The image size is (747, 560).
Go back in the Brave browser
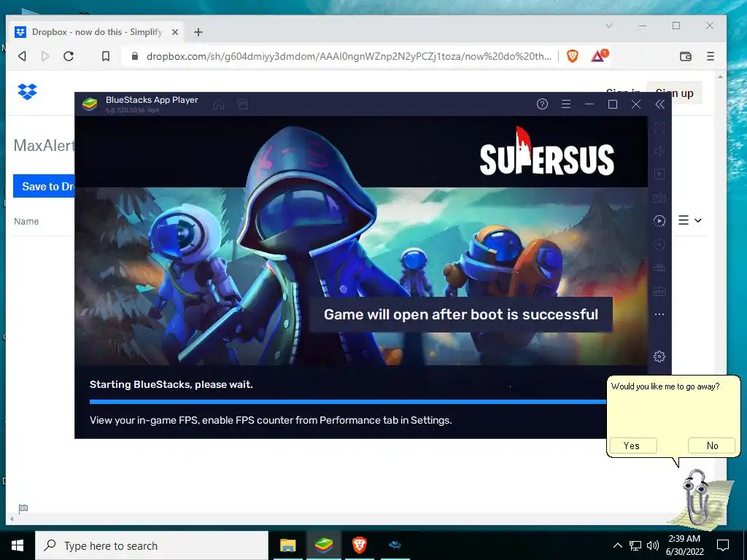(x=22, y=56)
